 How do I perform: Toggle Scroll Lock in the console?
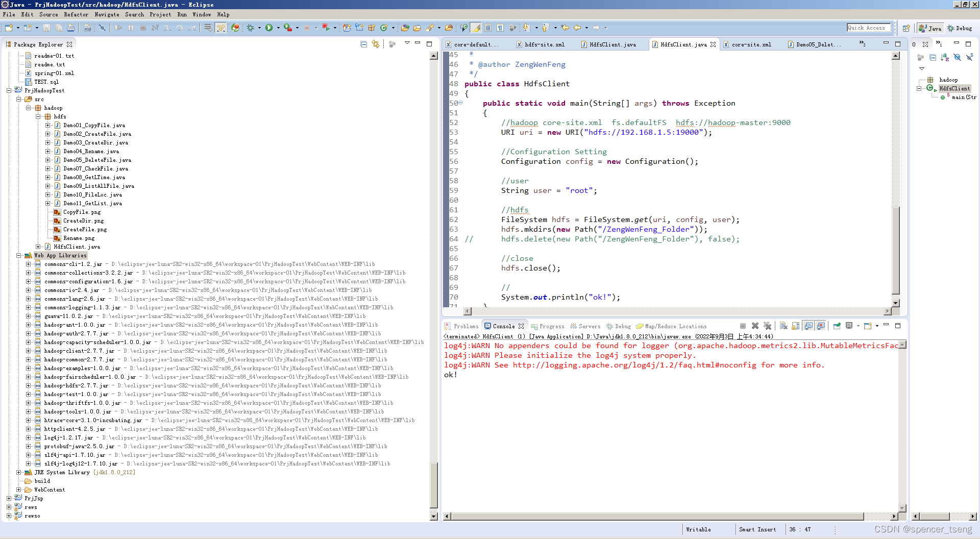pos(794,326)
